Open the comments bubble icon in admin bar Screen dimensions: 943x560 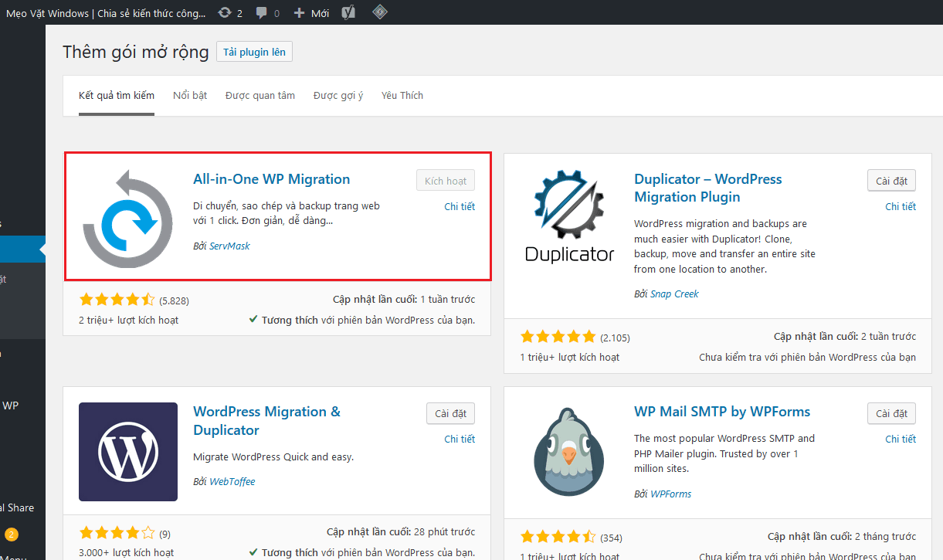(x=267, y=13)
